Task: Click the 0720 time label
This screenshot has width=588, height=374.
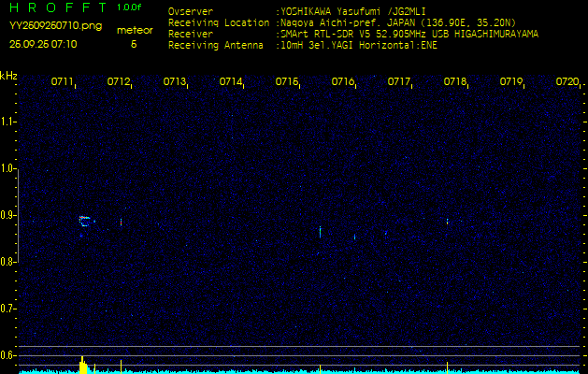Action: tap(566, 82)
